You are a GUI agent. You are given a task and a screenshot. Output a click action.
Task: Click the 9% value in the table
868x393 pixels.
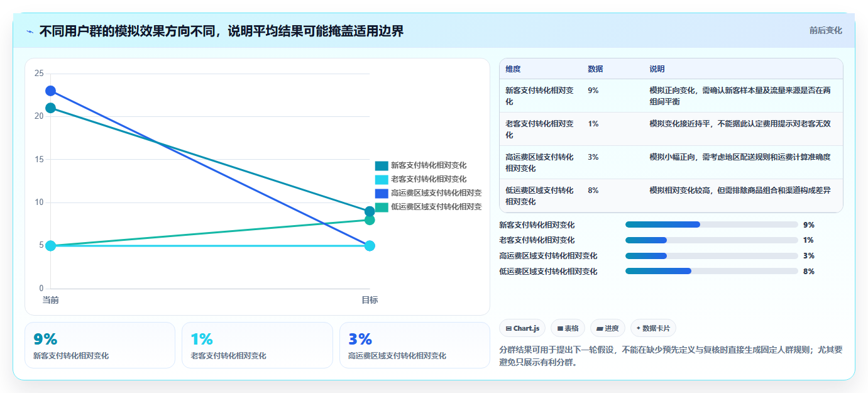593,91
